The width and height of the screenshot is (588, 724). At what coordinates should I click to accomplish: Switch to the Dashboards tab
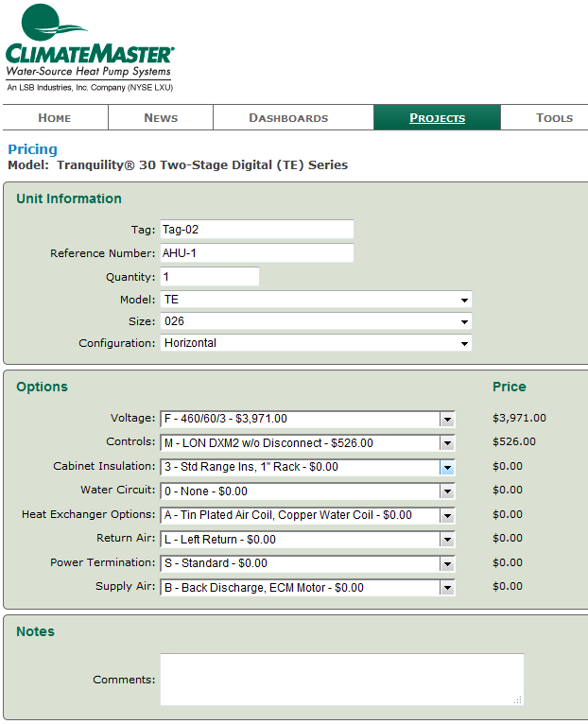(x=288, y=118)
